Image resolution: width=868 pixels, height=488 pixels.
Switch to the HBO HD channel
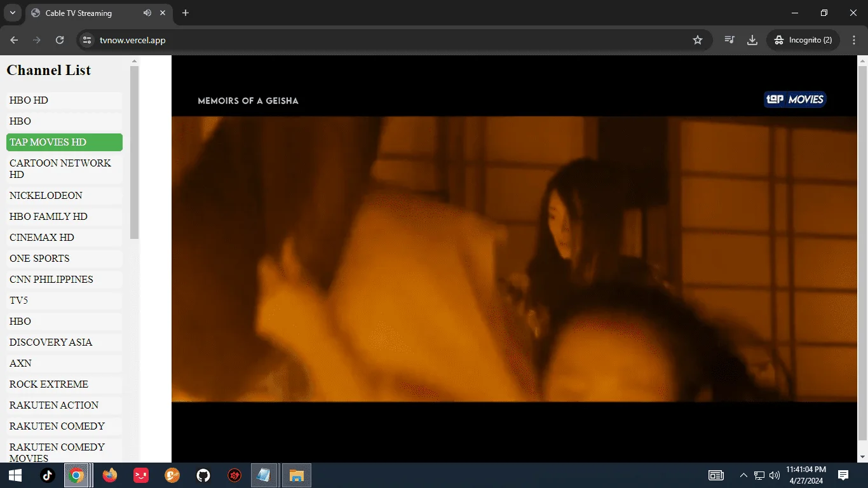point(64,100)
